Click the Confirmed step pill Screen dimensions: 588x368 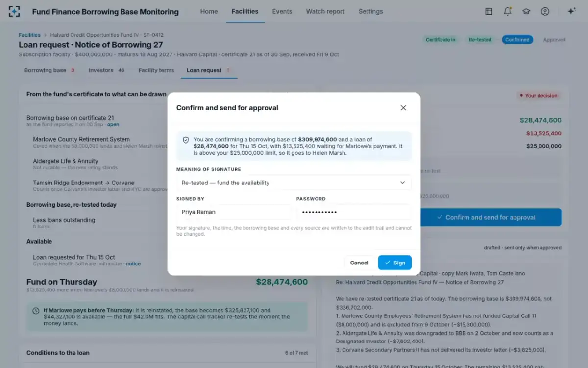[517, 40]
